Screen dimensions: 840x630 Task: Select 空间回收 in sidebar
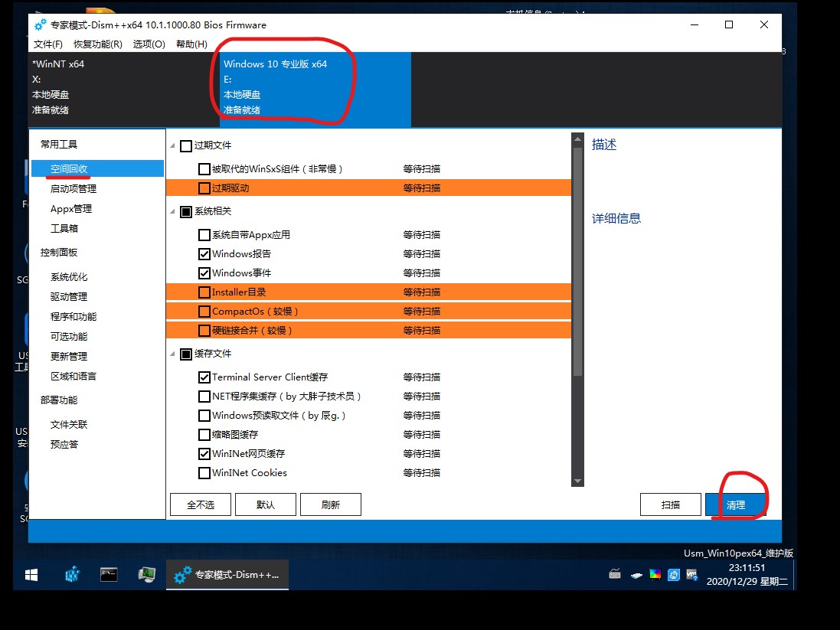97,168
